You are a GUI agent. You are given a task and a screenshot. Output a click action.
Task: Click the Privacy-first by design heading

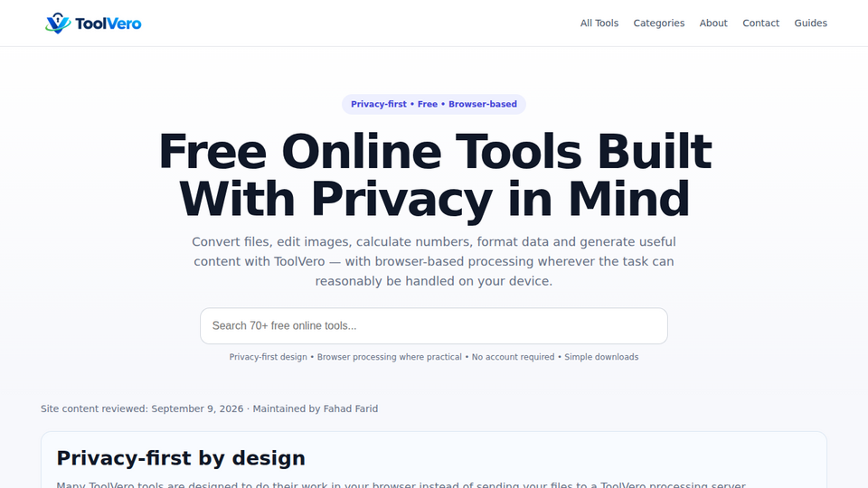coord(181,458)
